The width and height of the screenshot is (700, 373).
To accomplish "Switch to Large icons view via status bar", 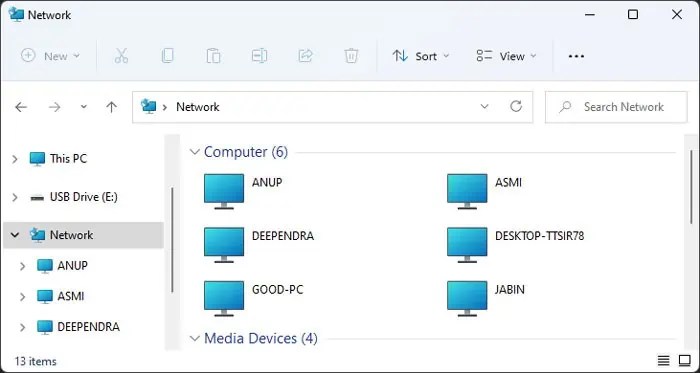I will (x=684, y=360).
